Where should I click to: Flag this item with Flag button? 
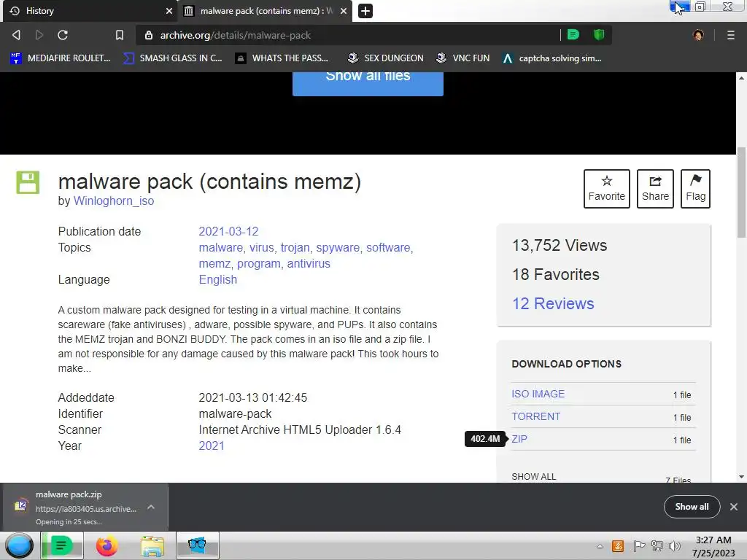click(695, 189)
